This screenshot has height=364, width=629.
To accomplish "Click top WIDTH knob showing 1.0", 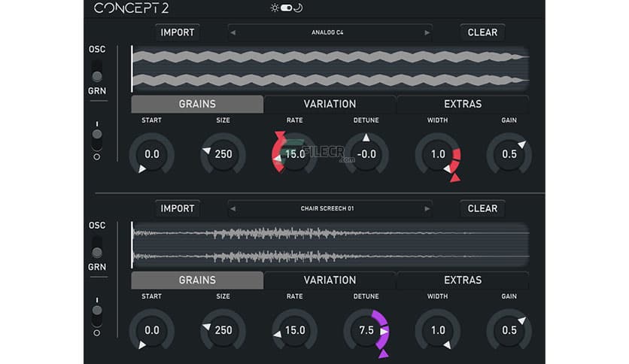I will tap(438, 154).
